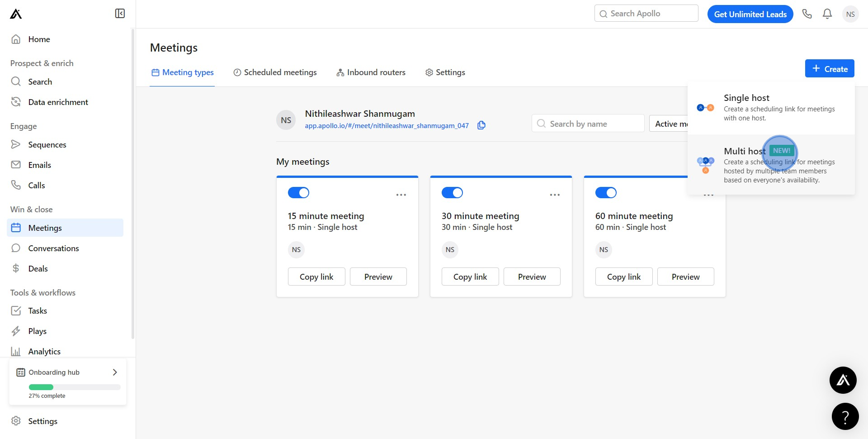Focus the Search Apollo field
868x439 pixels.
coord(646,14)
